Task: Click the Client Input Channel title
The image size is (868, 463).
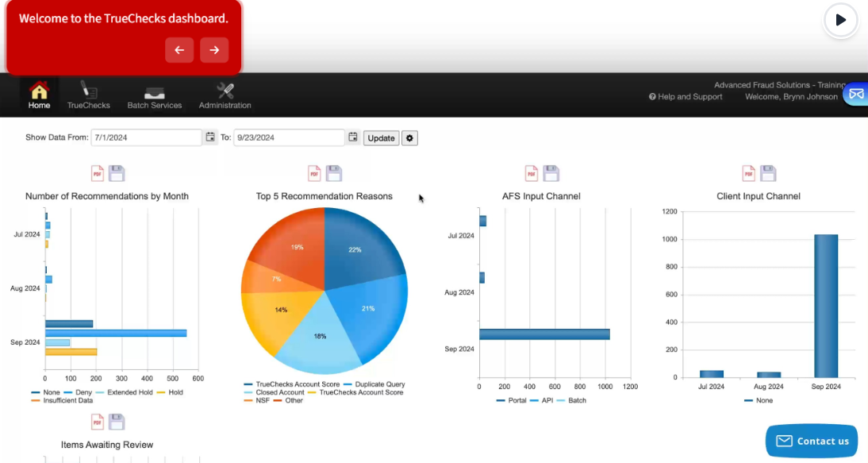Action: click(x=759, y=196)
